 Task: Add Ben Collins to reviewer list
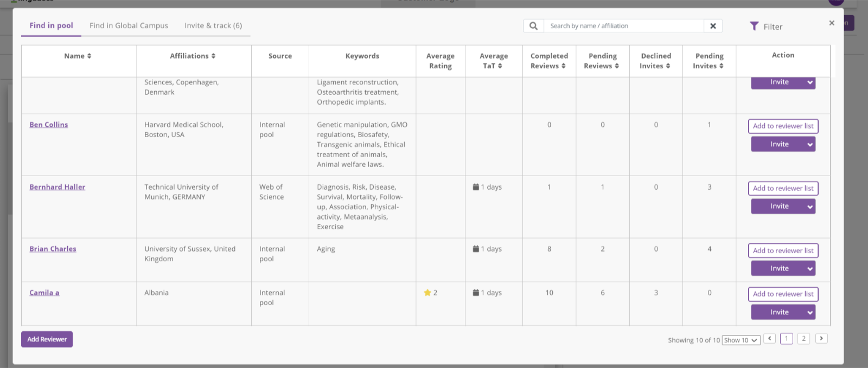[783, 126]
